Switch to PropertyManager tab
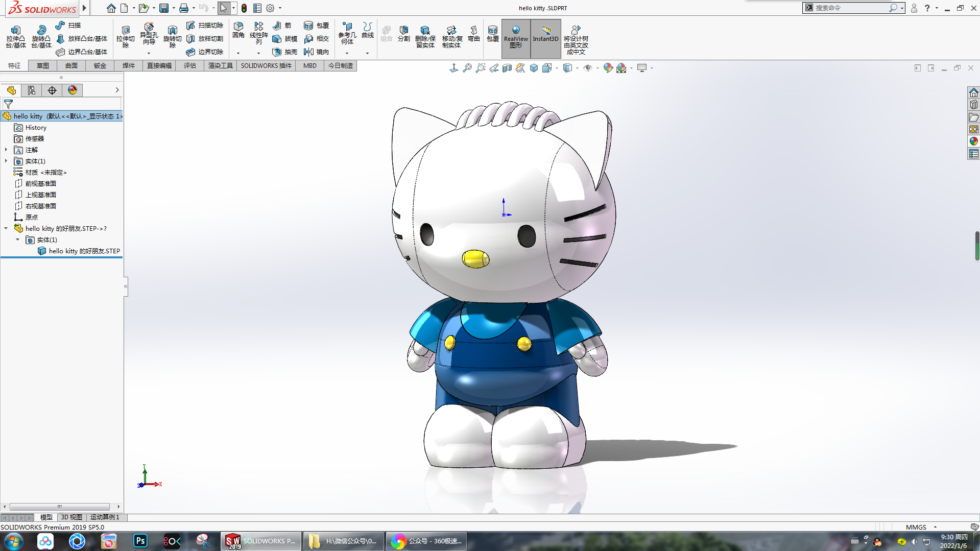Viewport: 980px width, 551px height. pyautogui.click(x=32, y=90)
